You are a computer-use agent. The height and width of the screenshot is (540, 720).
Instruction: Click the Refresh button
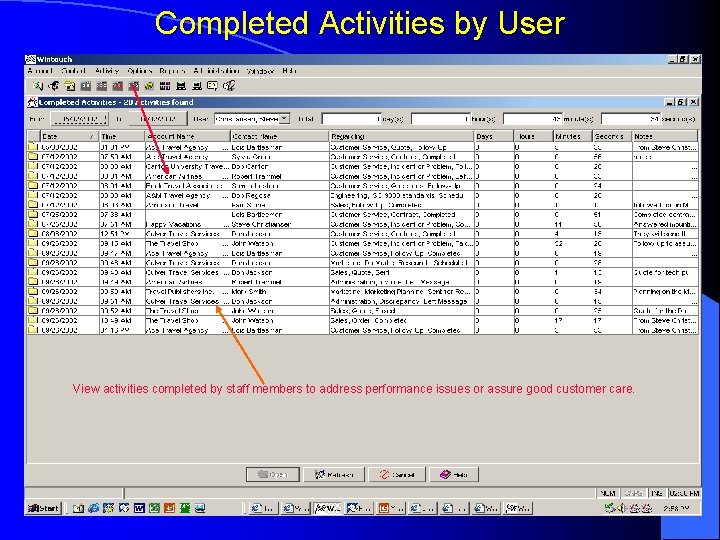point(334,474)
